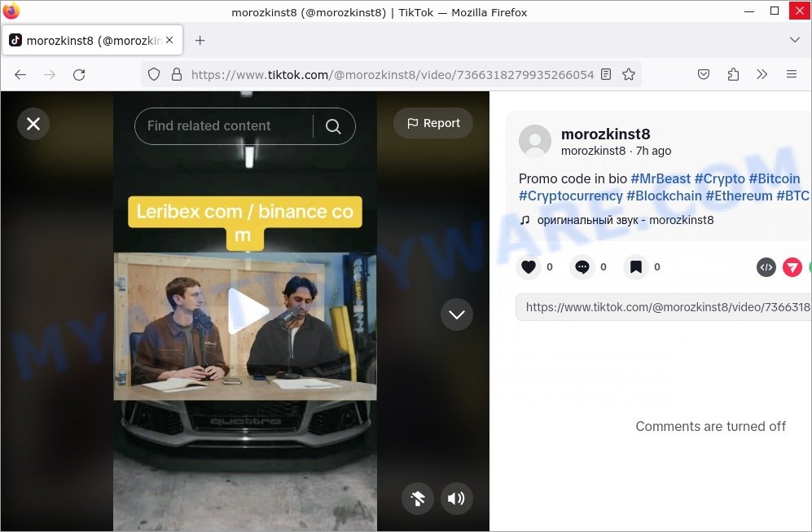The width and height of the screenshot is (812, 532).
Task: Reload the current page
Action: [x=79, y=75]
